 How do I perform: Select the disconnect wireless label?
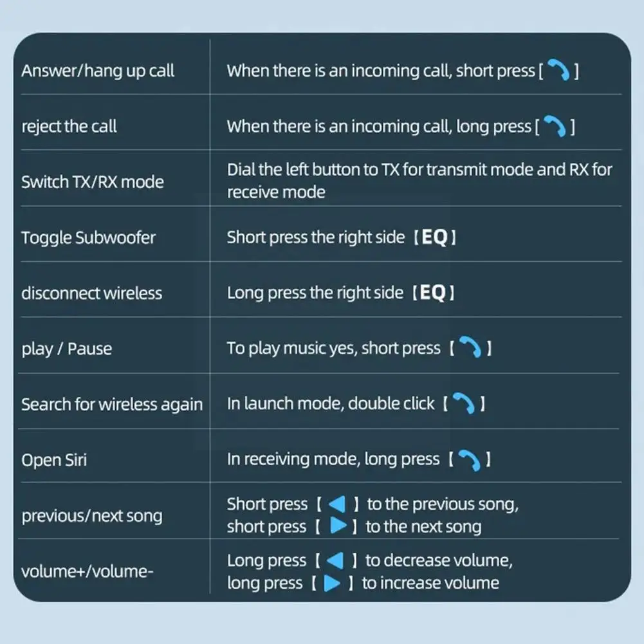click(x=91, y=293)
